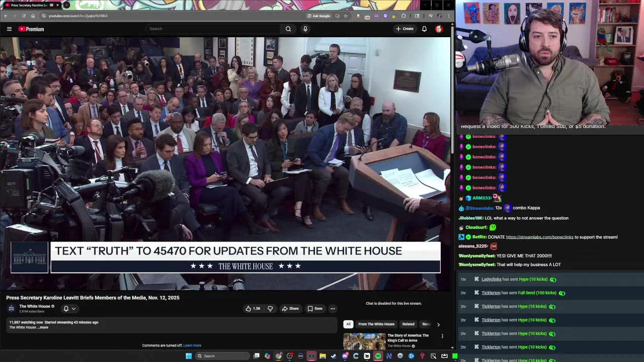This screenshot has width=644, height=362.
Task: Like the video with thumbs up
Action: [x=253, y=309]
